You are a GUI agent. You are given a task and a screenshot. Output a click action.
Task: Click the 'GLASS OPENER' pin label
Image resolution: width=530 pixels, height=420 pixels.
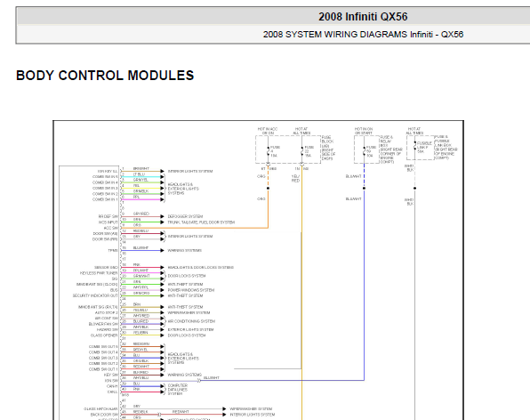pyautogui.click(x=104, y=335)
